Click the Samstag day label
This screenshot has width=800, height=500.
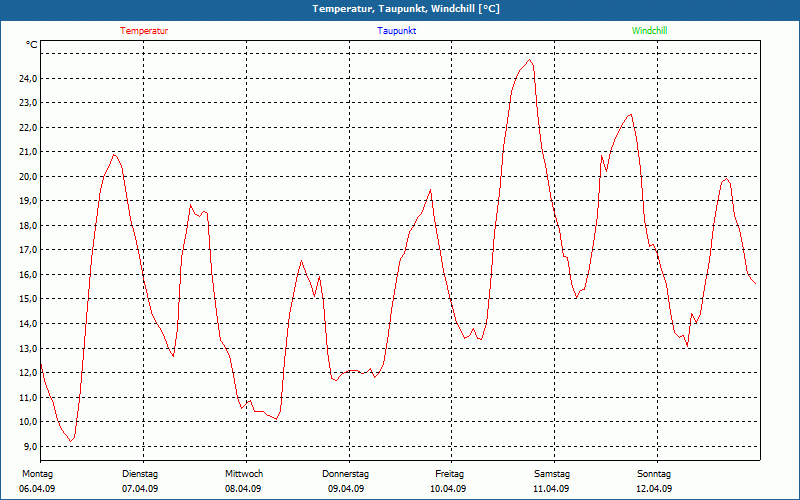552,474
